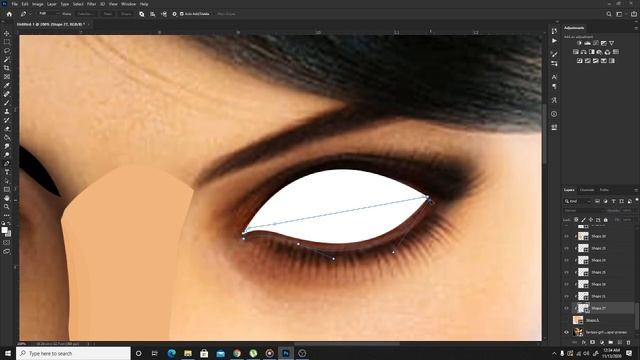Select the Rectangular Marquee tool

(x=7, y=42)
